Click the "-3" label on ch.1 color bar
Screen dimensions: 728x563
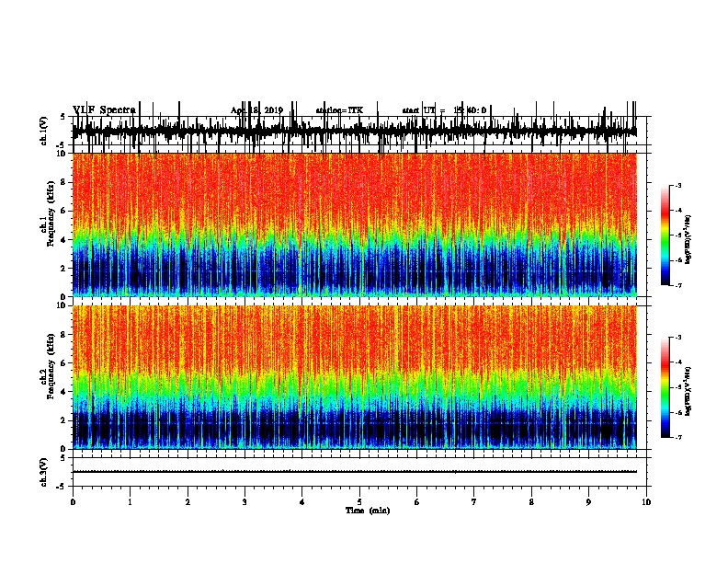(678, 185)
